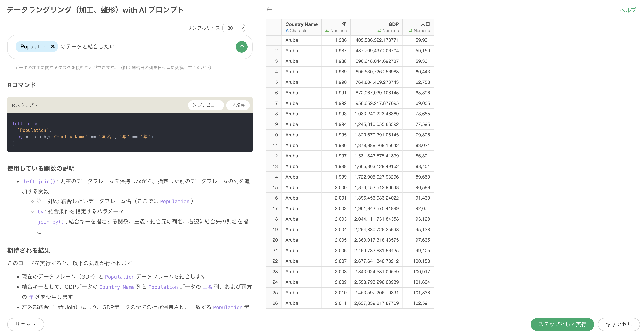Click the play icon in the プレビュー button

point(194,105)
